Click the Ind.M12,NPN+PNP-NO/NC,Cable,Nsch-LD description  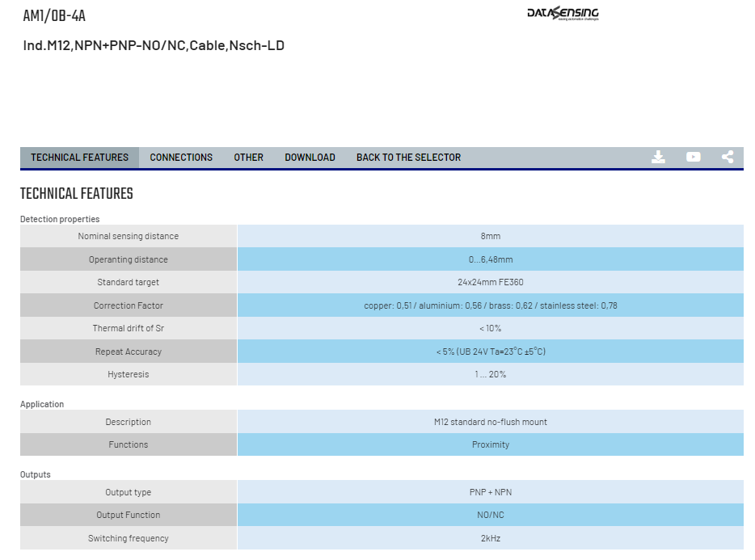click(x=154, y=45)
